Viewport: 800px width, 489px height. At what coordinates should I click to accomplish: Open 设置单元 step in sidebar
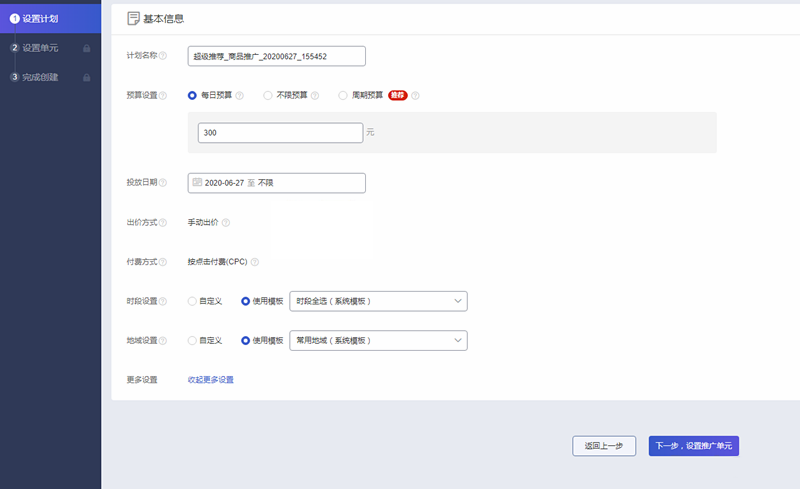tap(51, 48)
